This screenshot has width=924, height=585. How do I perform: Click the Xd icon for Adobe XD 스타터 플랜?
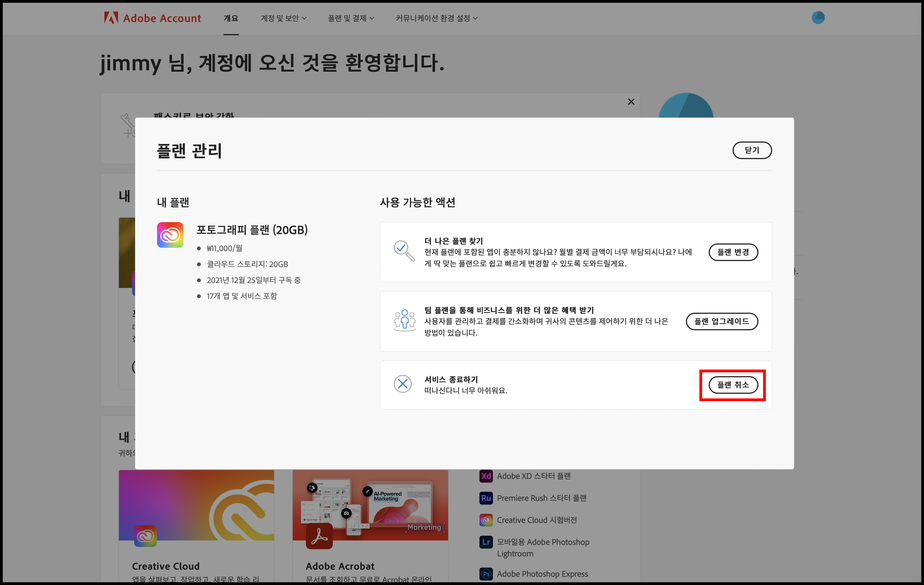(486, 476)
